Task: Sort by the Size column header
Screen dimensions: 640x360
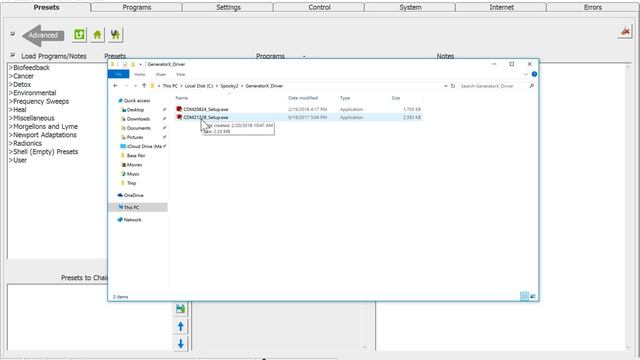Action: (396, 98)
